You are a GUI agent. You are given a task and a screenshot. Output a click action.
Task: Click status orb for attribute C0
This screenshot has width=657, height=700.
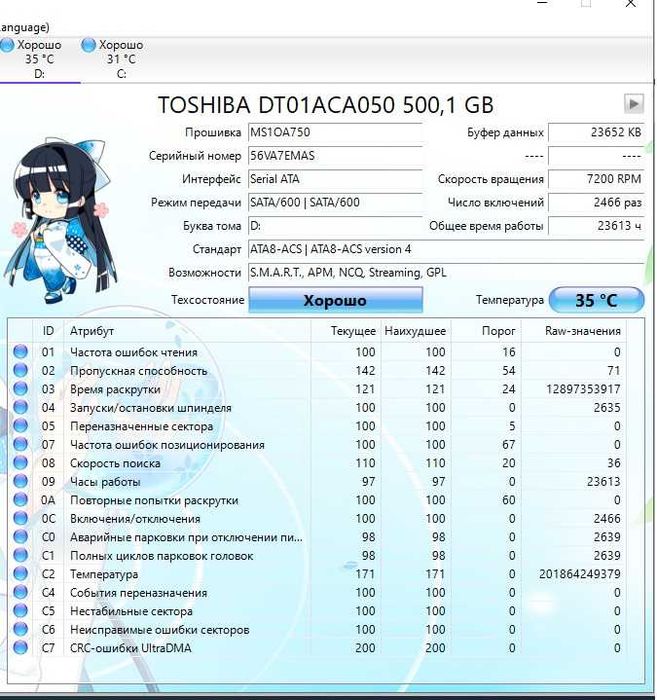click(20, 537)
